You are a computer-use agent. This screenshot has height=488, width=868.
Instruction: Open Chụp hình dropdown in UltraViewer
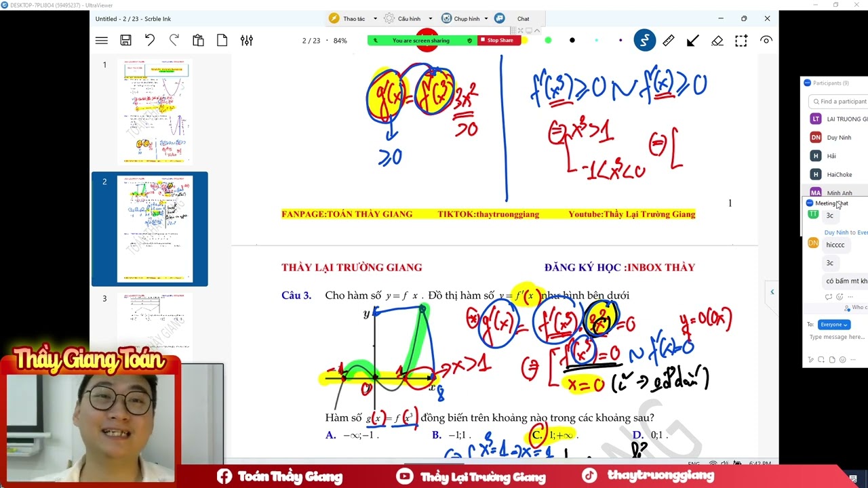[486, 19]
